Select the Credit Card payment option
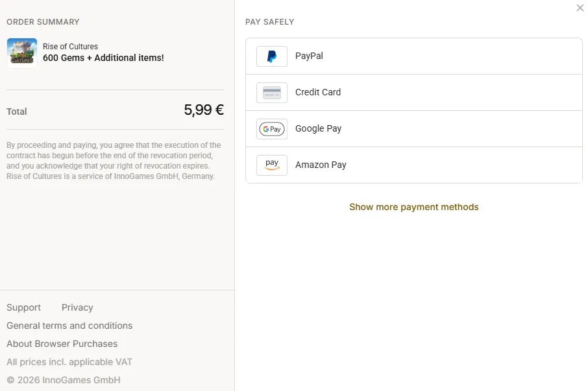The height and width of the screenshot is (391, 588). (x=414, y=93)
